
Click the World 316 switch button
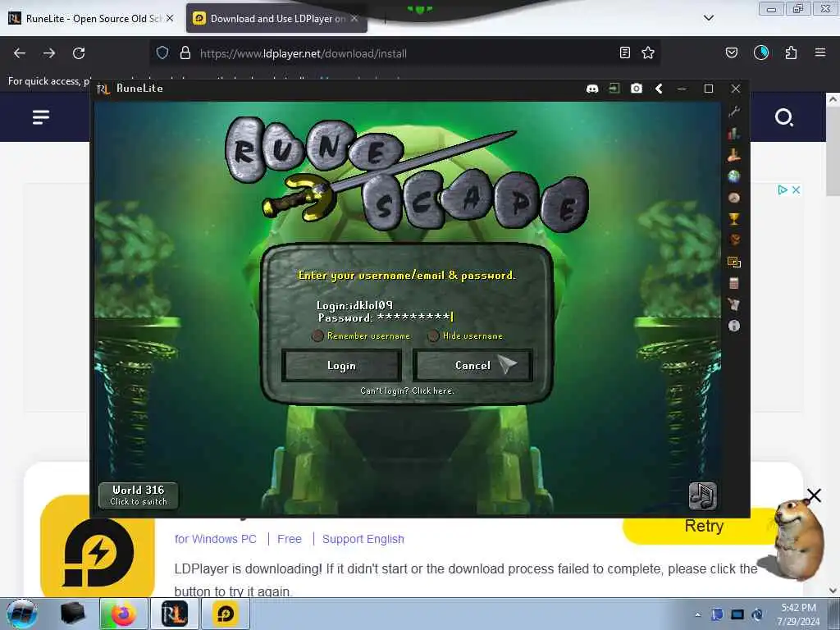pyautogui.click(x=138, y=495)
